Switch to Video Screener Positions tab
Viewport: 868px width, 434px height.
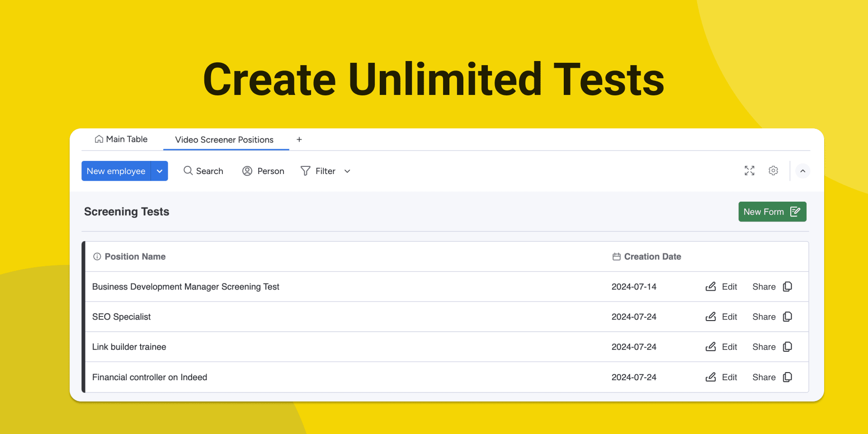click(224, 140)
